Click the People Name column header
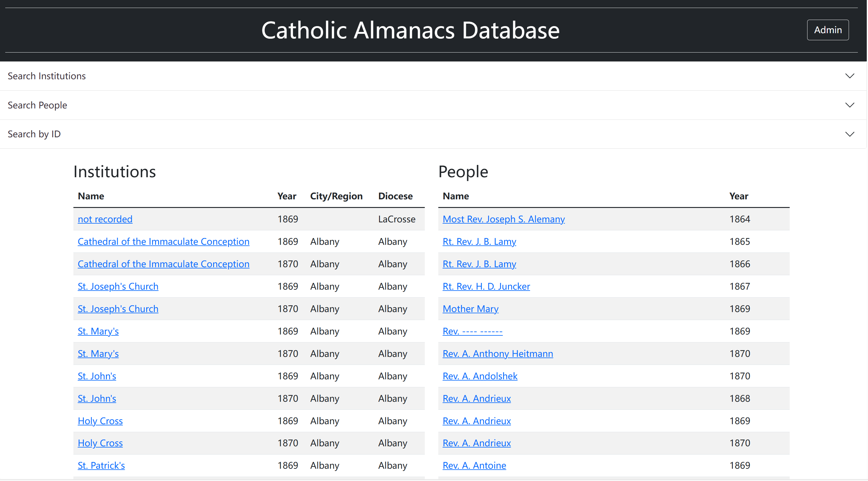The height and width of the screenshot is (481, 868). [x=456, y=196]
